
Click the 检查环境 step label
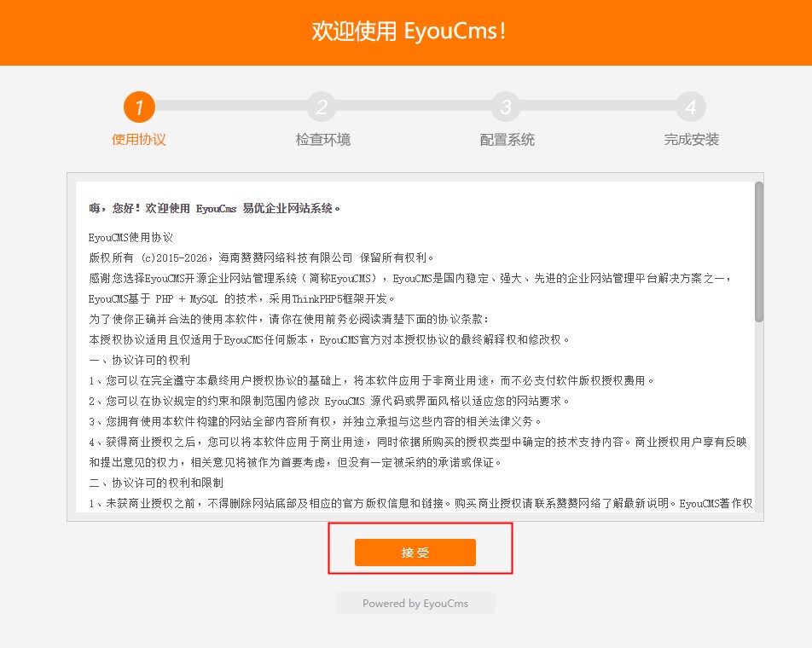coord(322,139)
